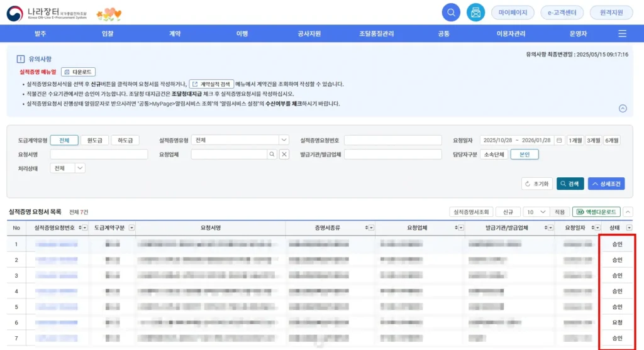Viewport: 644px width, 350px height.
Task: Open the 실적증명유형 dropdown
Action: 284,140
